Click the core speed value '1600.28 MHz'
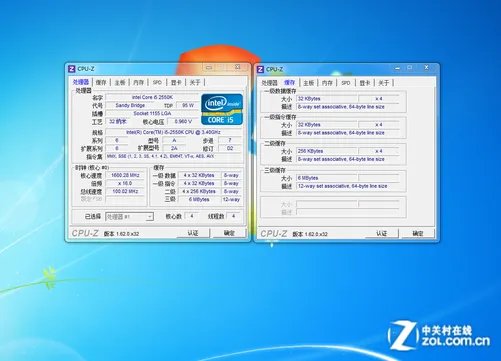 coord(125,175)
